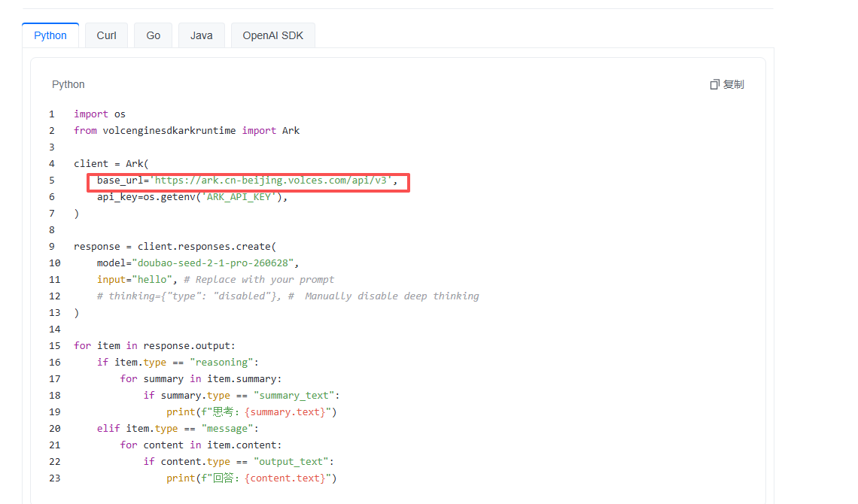Click the copy icon beside 复制
The height and width of the screenshot is (504, 858).
point(715,84)
